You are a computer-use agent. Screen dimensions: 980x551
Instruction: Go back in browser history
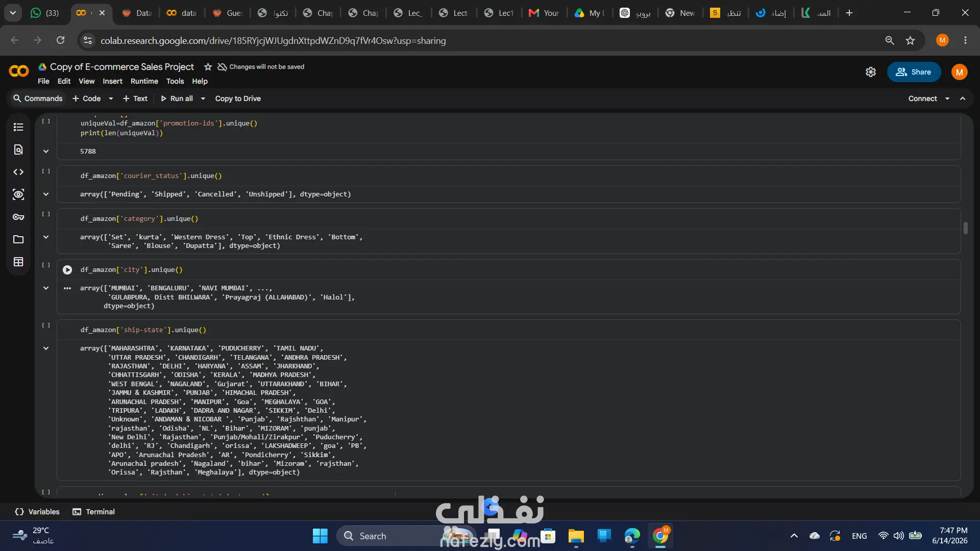15,40
